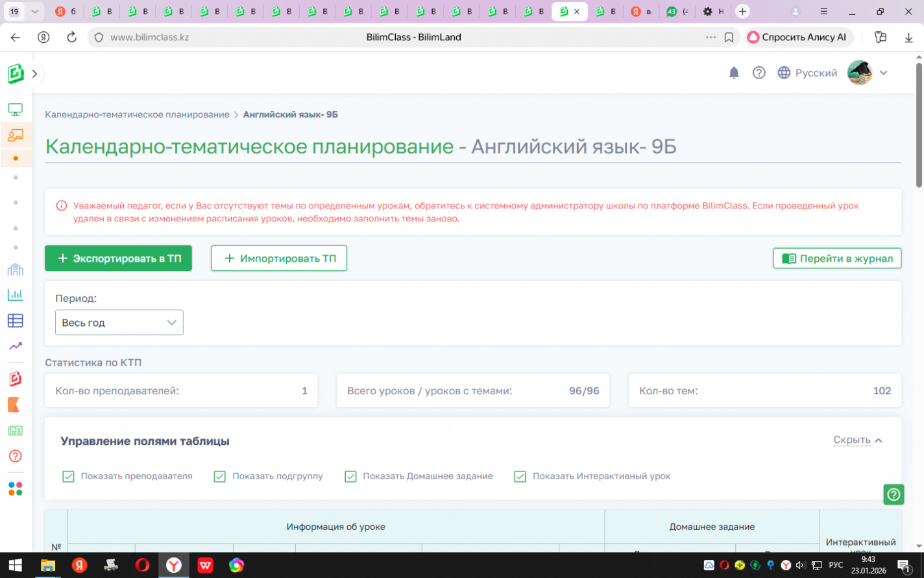This screenshot has width=924, height=578.
Task: Click Календарно-тематическое планирование breadcrumb link
Action: (x=137, y=114)
